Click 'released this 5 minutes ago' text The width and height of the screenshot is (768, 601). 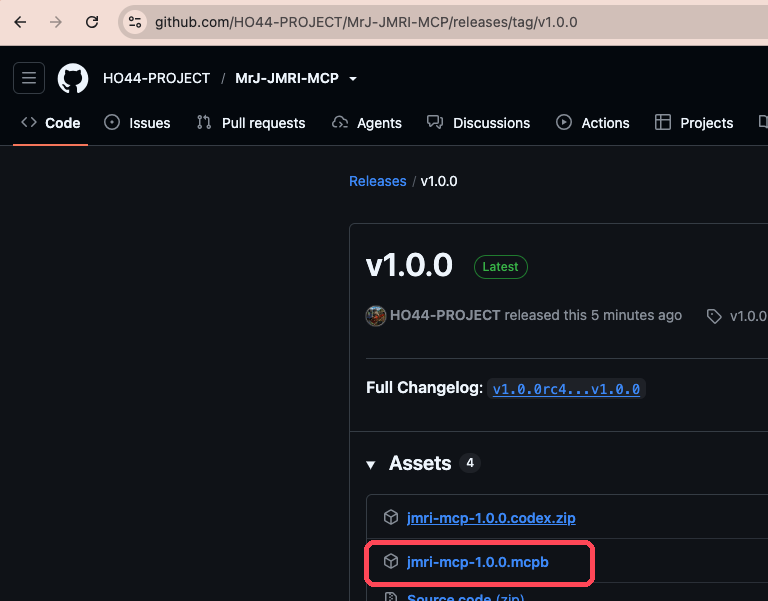593,315
